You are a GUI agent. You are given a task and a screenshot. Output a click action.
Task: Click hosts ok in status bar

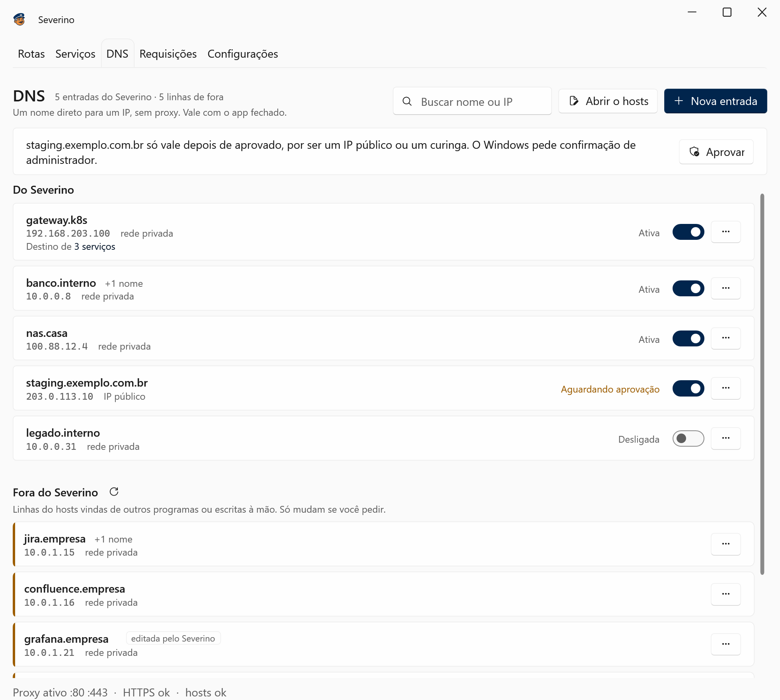(206, 692)
